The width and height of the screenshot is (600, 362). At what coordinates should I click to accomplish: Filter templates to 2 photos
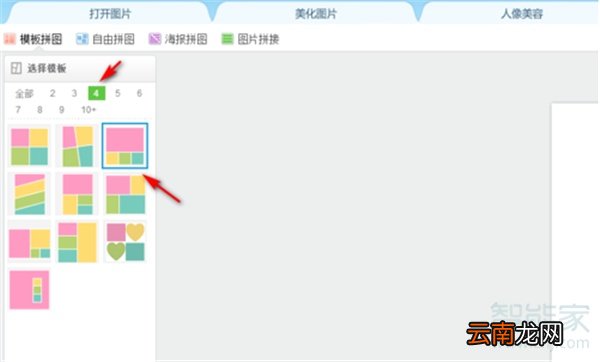pos(52,93)
